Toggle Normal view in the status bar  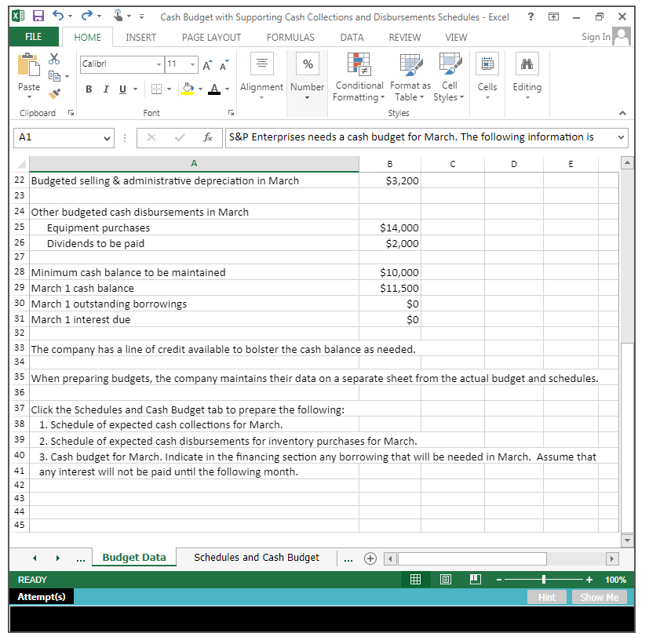414,579
